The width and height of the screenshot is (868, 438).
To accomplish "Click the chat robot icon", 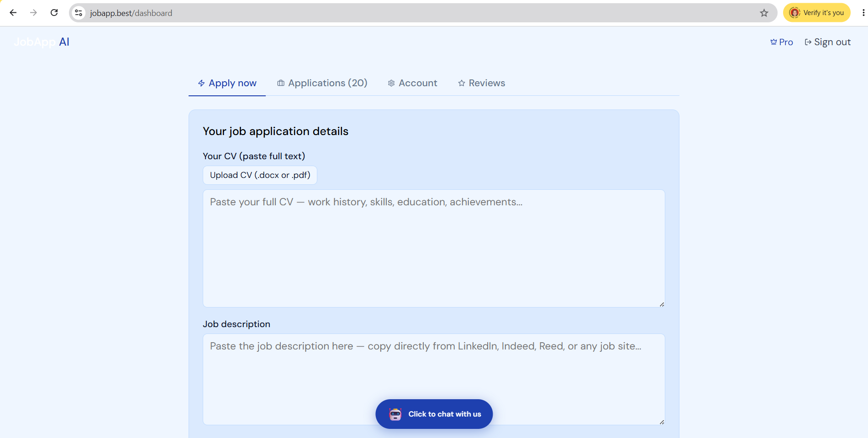I will (395, 414).
